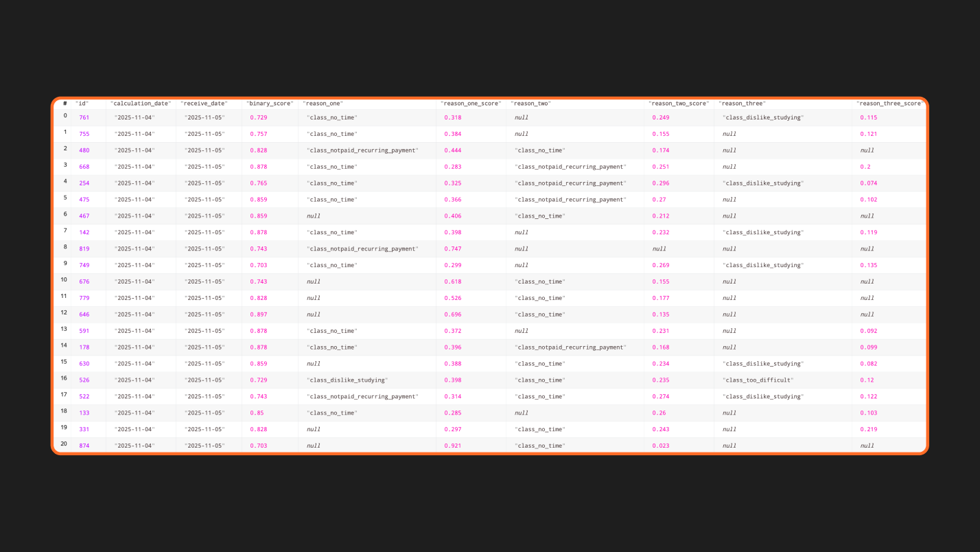Select reason_one_score value 0.444
The height and width of the screenshot is (552, 980).
[453, 150]
